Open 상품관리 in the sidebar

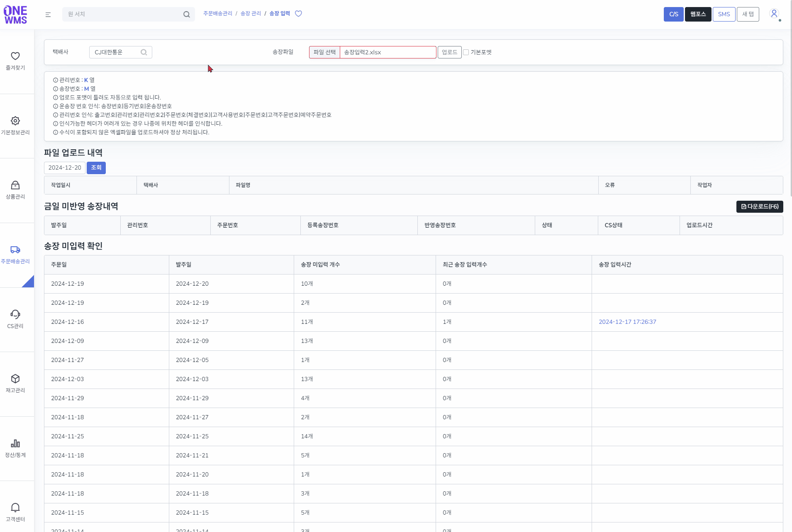tap(15, 190)
